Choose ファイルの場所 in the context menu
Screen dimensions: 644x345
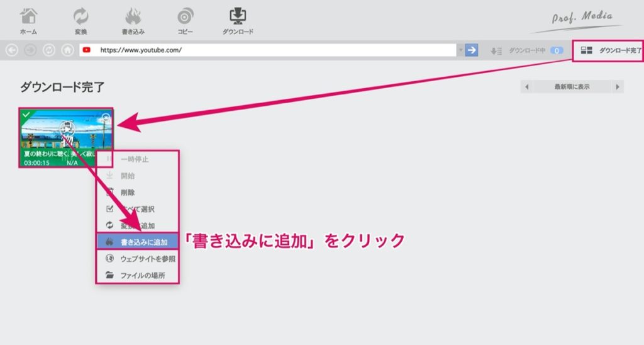pos(138,275)
